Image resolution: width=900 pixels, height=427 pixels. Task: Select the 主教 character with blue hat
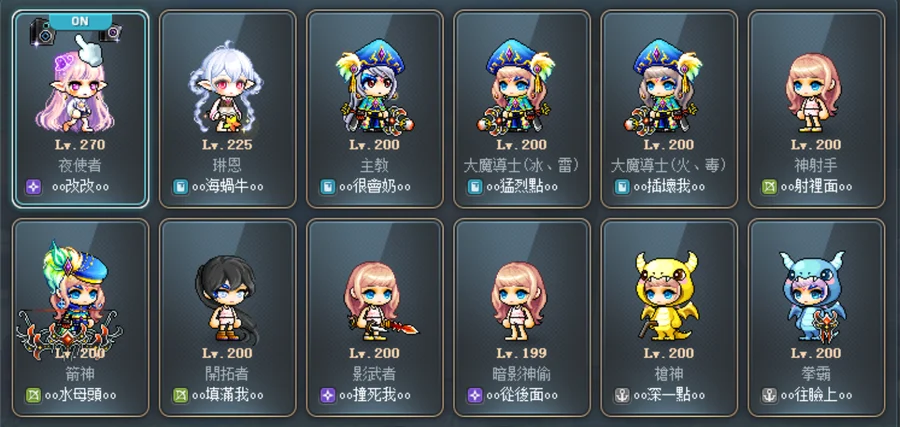[374, 109]
